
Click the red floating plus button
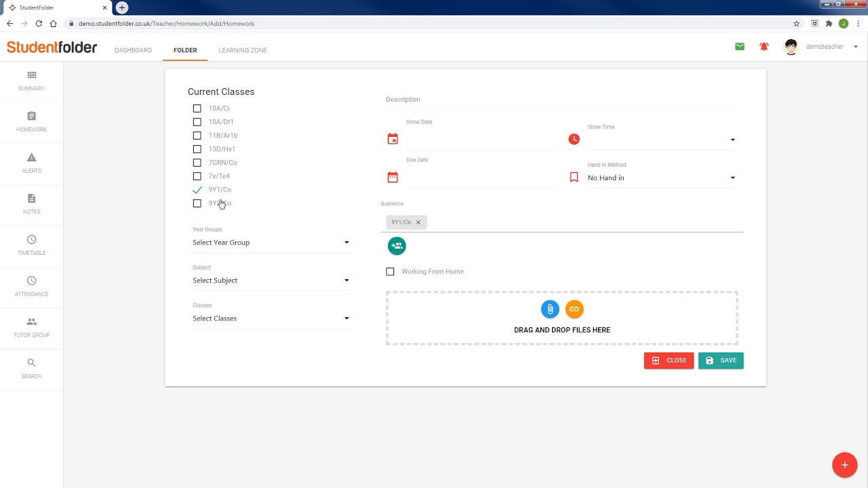[845, 465]
